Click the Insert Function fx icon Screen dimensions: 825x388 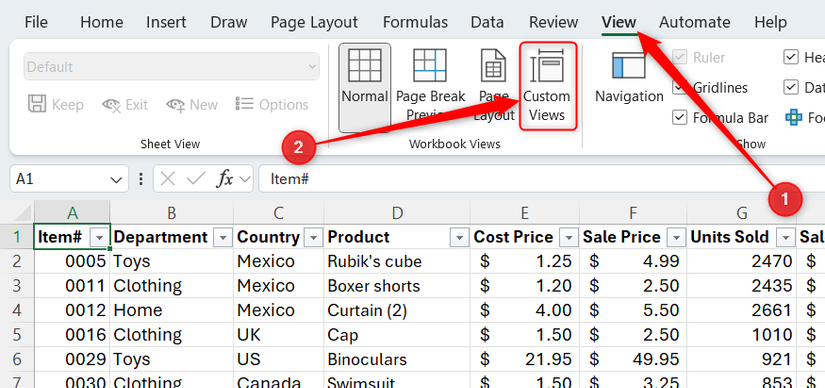(225, 179)
